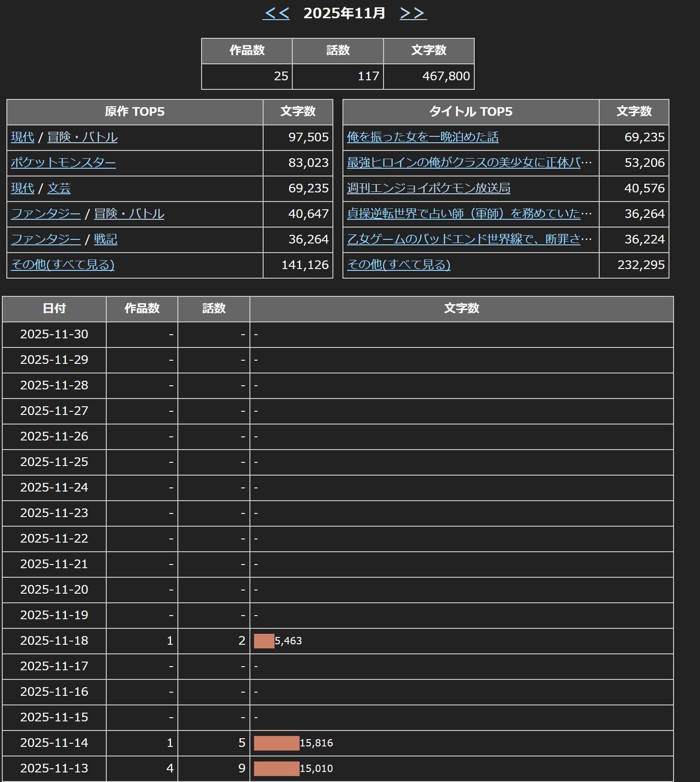Click 文芸 genre link
The image size is (700, 782).
tap(59, 188)
